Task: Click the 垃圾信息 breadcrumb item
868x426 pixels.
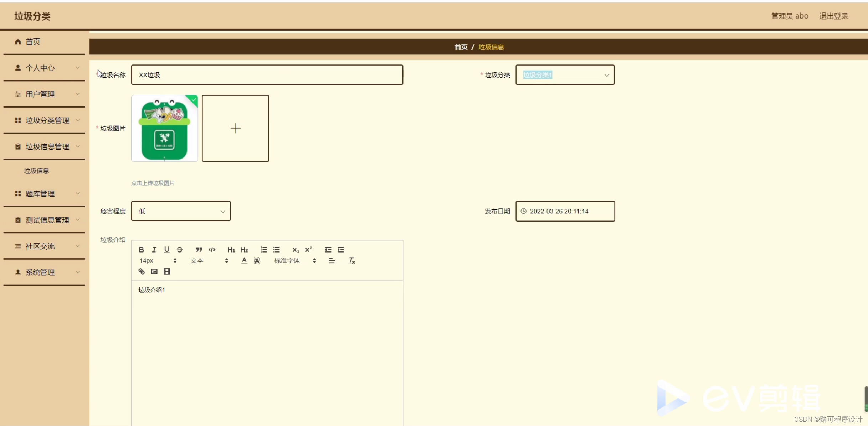Action: 491,47
